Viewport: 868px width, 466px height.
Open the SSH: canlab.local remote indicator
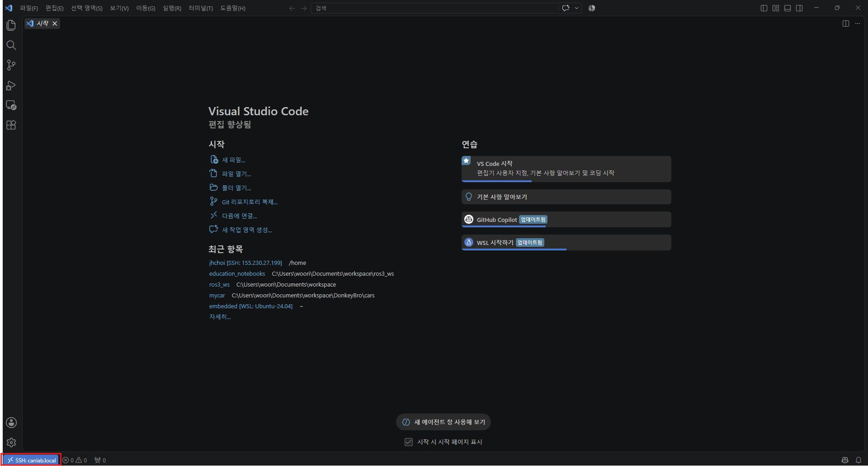pyautogui.click(x=31, y=460)
